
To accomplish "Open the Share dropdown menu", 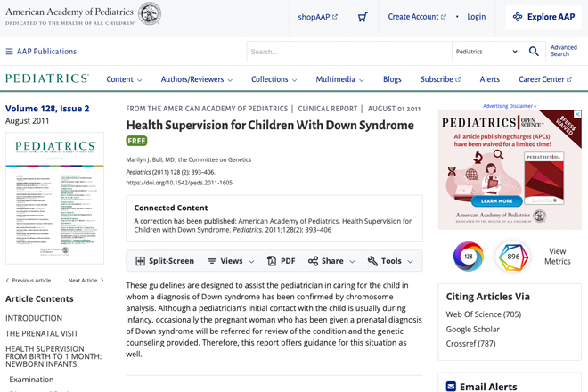I will coord(331,261).
